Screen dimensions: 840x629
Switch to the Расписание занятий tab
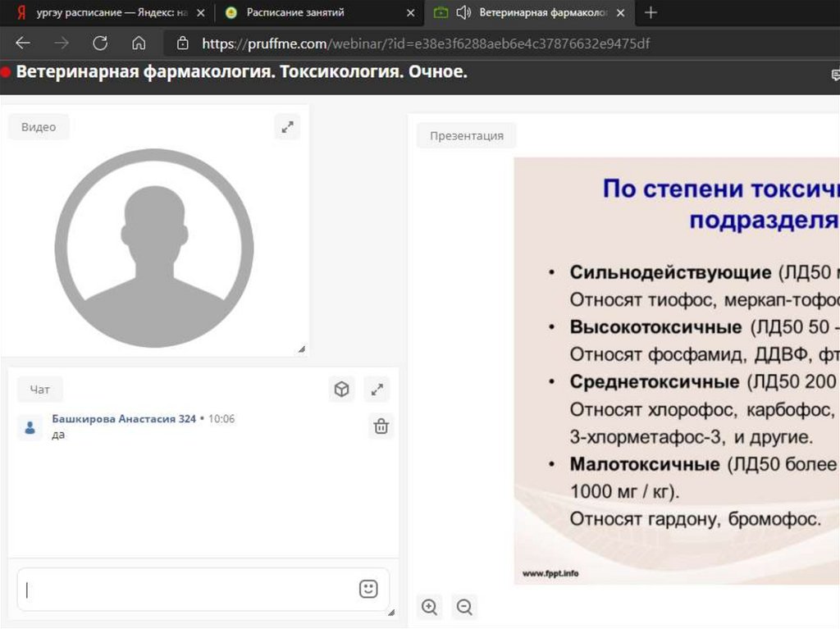pyautogui.click(x=295, y=12)
